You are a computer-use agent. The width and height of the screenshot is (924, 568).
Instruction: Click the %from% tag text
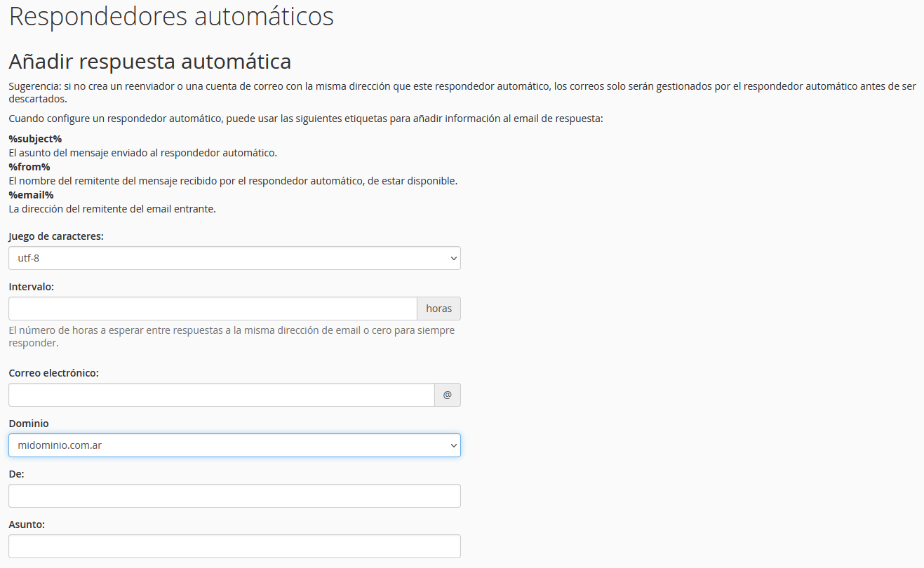pos(29,167)
